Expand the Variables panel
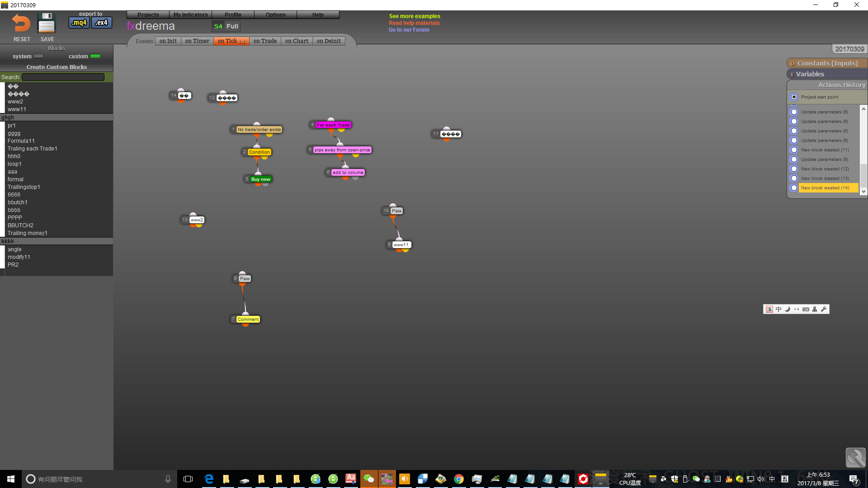The image size is (868, 488). [x=827, y=74]
